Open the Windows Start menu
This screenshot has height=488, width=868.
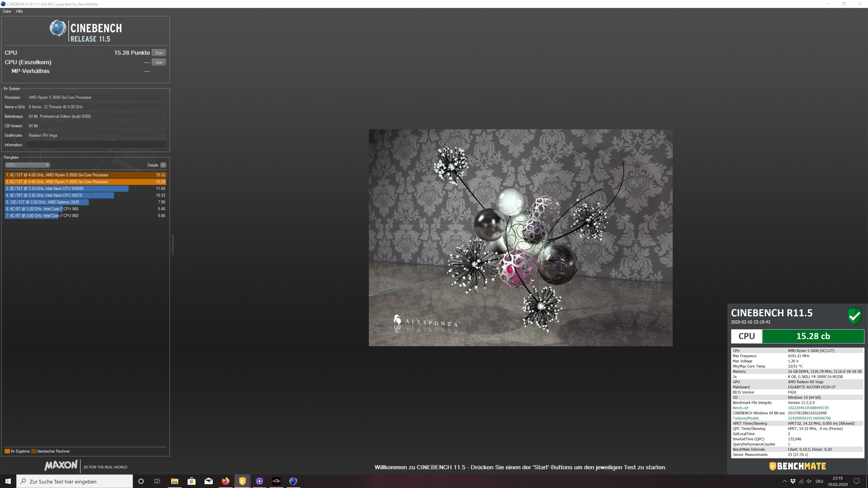(x=8, y=481)
